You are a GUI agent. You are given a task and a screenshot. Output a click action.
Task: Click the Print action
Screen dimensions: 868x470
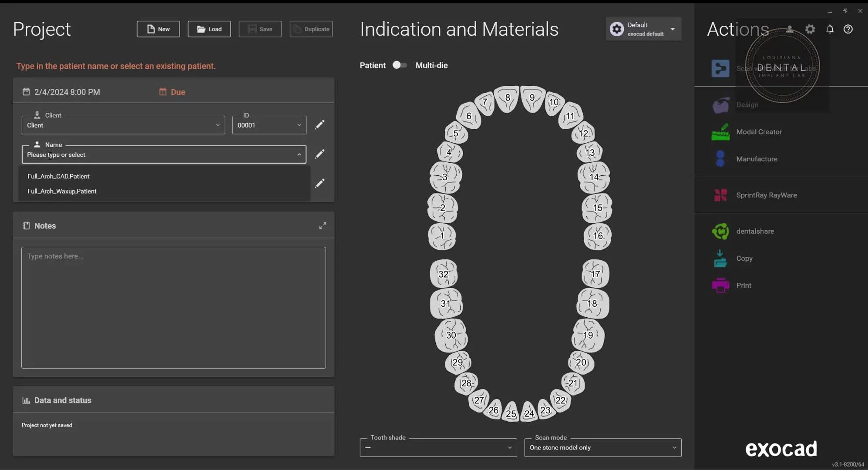click(744, 285)
